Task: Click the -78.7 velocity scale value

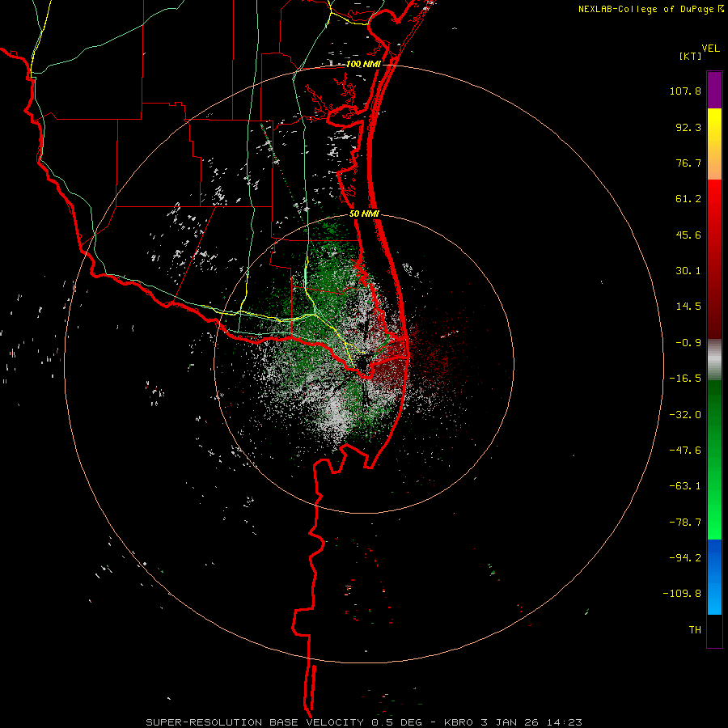Action: (x=685, y=523)
